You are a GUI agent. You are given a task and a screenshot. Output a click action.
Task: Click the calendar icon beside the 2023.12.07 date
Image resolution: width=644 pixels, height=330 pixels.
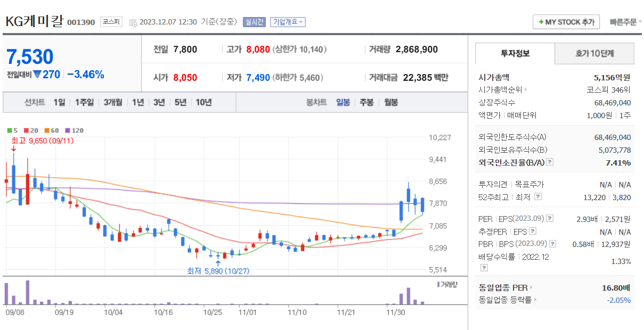pyautogui.click(x=133, y=22)
